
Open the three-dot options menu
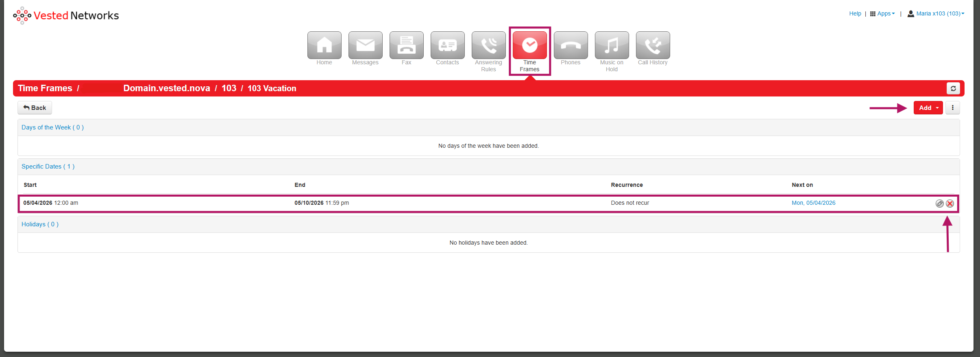point(952,108)
